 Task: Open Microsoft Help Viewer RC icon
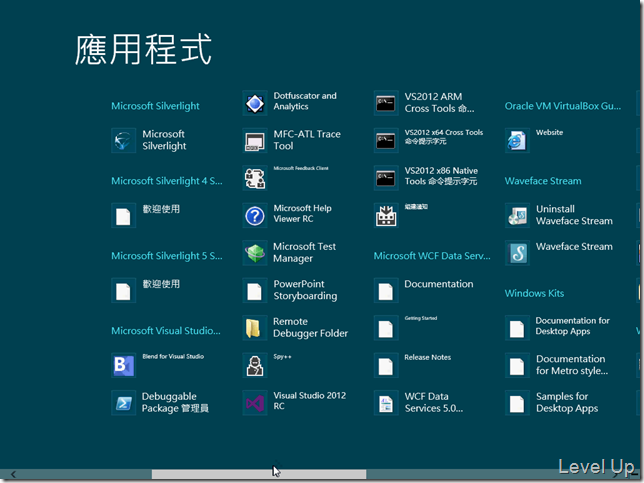coord(255,216)
